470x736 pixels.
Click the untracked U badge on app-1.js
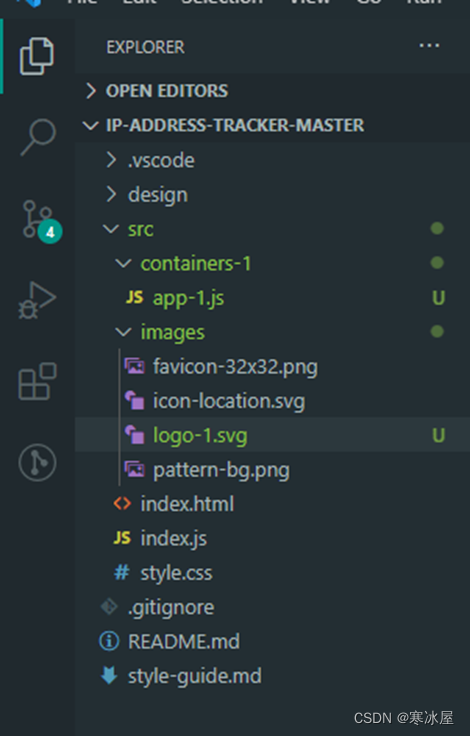439,298
